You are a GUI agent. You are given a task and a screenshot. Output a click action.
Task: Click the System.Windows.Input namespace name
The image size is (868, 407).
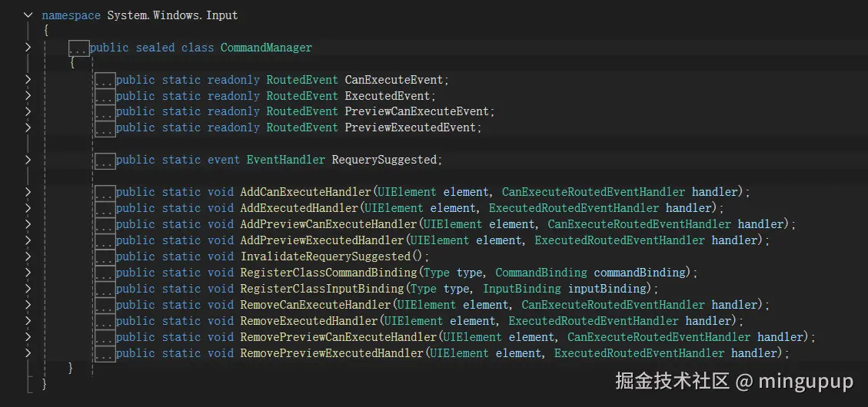[x=173, y=15]
